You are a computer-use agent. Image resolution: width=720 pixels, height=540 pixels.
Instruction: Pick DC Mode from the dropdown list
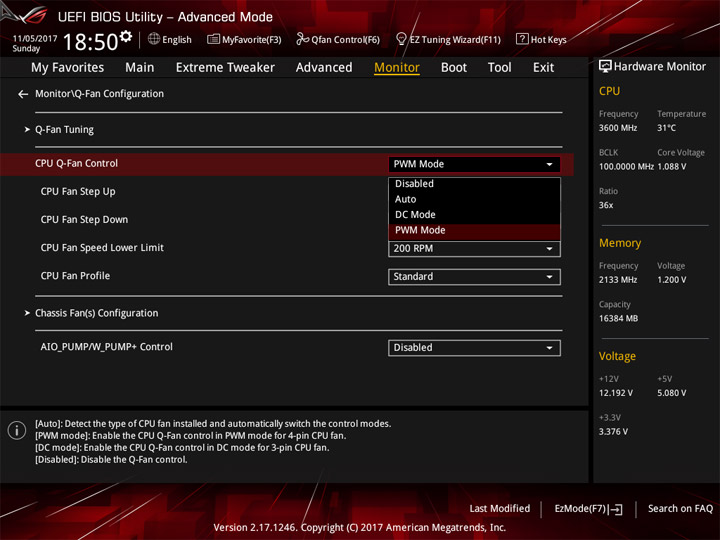pos(415,215)
